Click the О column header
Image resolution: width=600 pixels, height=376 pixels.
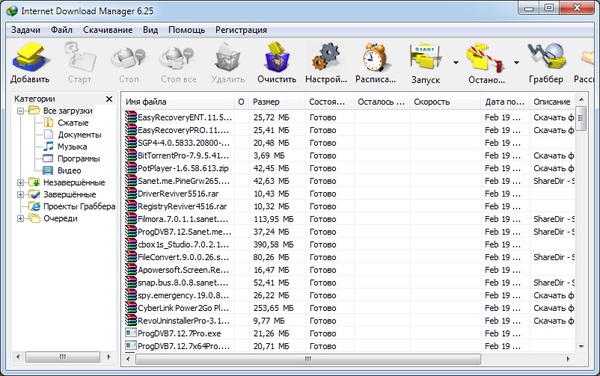click(x=241, y=102)
